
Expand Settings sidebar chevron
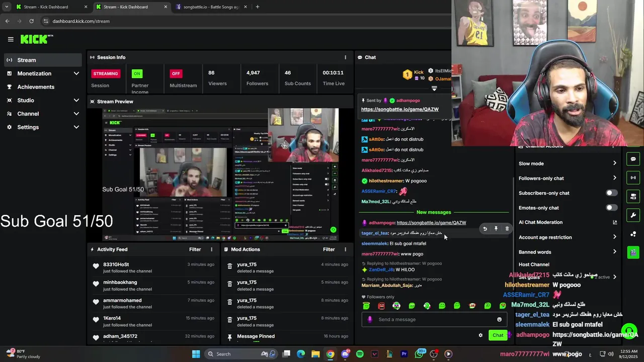click(x=76, y=127)
